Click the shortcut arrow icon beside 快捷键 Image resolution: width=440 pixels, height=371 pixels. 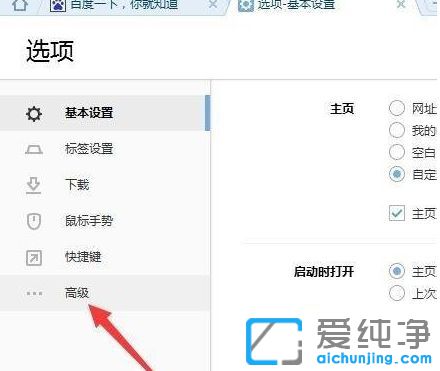click(34, 258)
